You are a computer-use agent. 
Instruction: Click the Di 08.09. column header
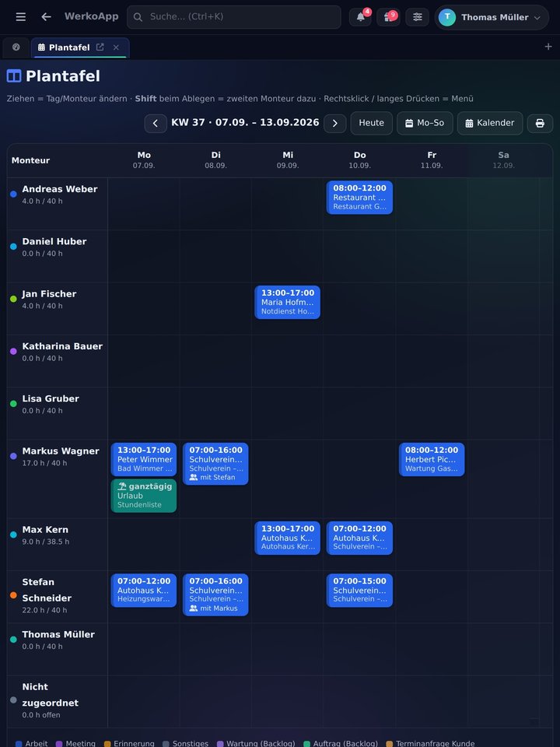215,160
